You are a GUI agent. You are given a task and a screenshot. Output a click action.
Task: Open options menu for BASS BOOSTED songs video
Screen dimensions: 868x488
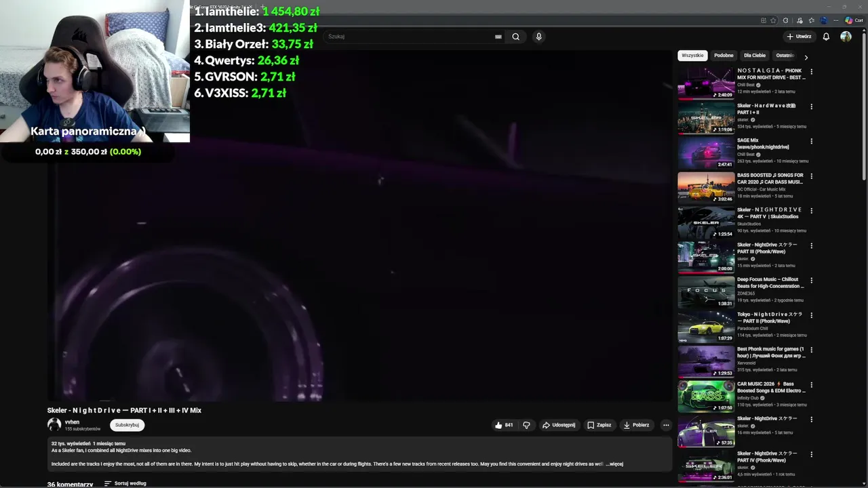[x=811, y=176]
